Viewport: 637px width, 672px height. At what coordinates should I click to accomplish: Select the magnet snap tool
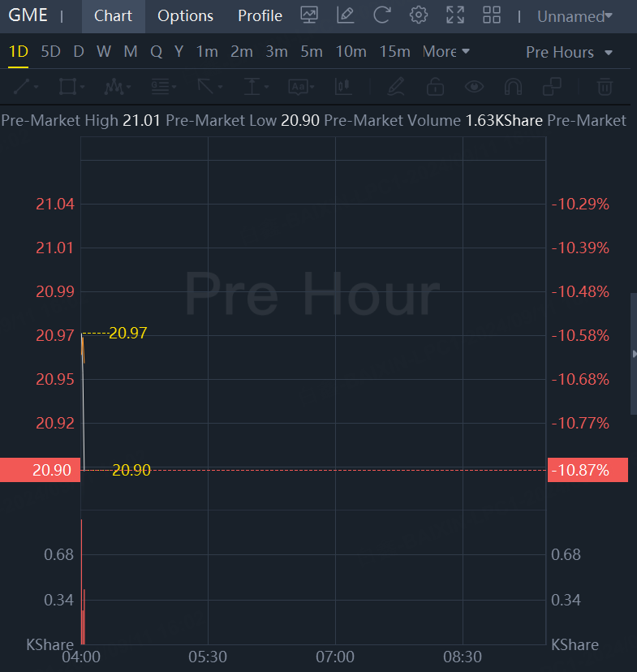pos(513,86)
